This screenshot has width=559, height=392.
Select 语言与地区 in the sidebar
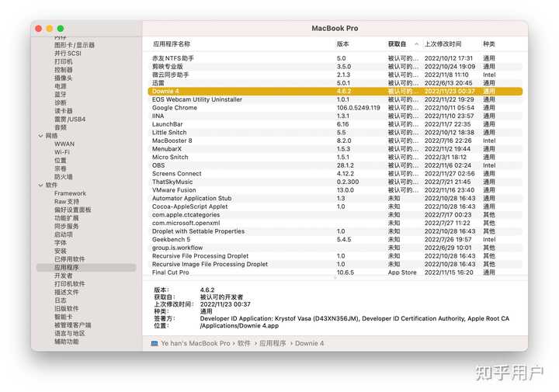coord(70,333)
